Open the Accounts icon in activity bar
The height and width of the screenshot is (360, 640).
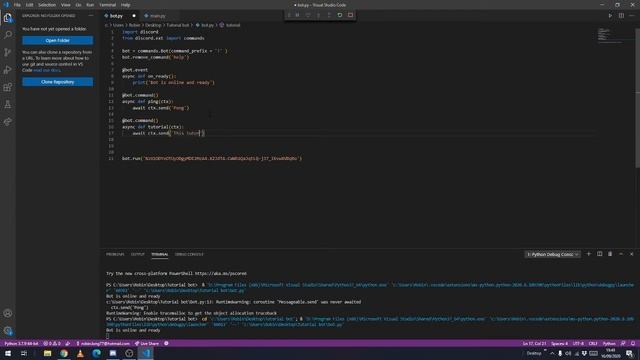pos(8,313)
